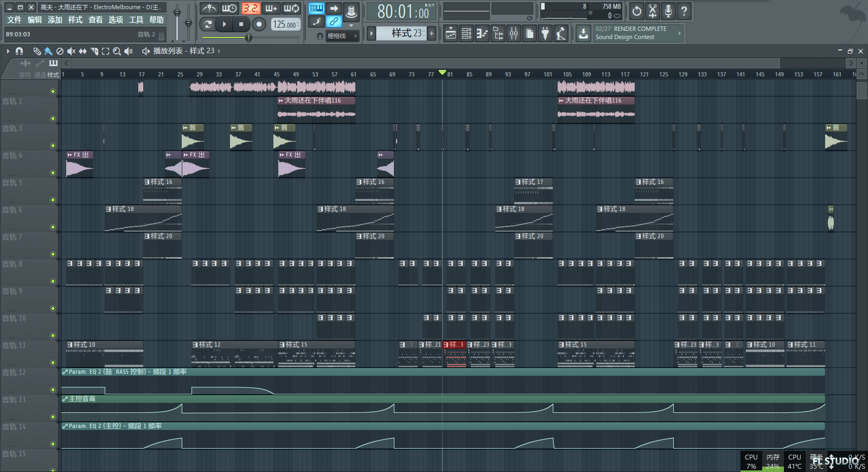Expand the RENDER COMPLETE news panel arrow
The height and width of the screenshot is (472, 868).
click(x=679, y=33)
